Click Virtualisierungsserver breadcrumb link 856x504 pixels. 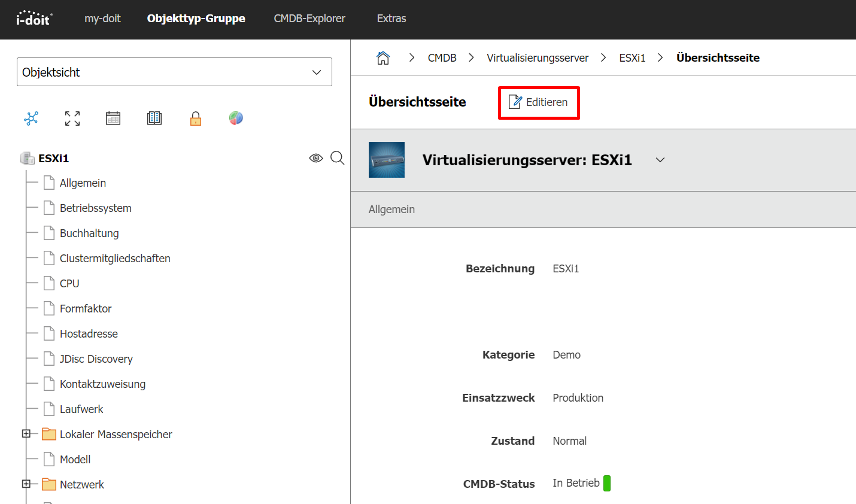538,58
